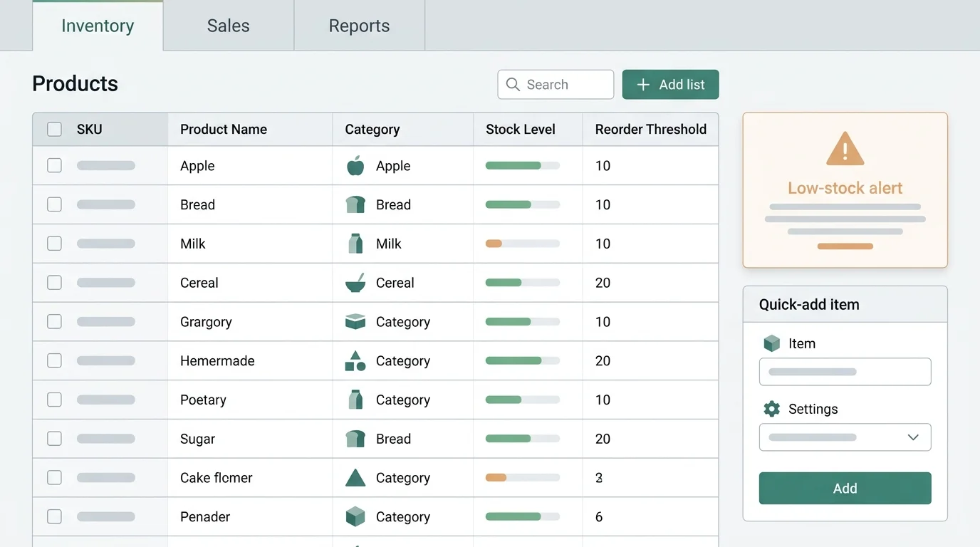The image size is (980, 547).
Task: Click the SKU placeholder in Milk row
Action: click(x=106, y=244)
